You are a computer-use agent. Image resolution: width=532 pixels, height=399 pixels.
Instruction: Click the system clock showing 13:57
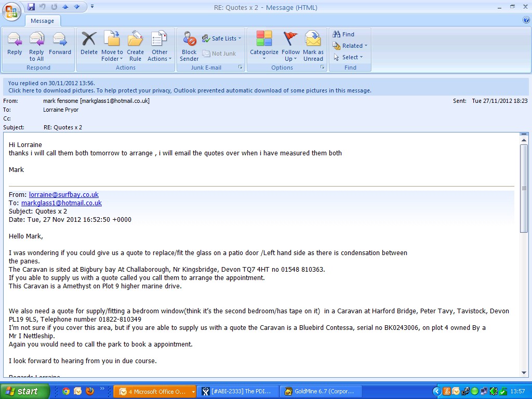[x=517, y=392]
